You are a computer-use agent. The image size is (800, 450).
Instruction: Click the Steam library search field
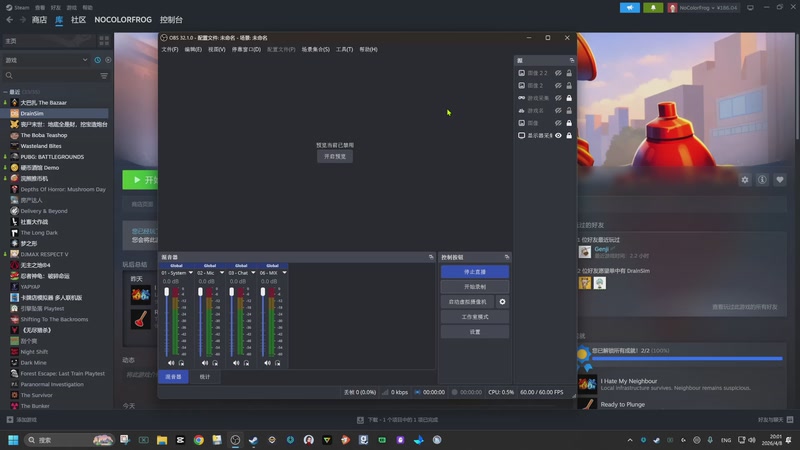(51, 76)
